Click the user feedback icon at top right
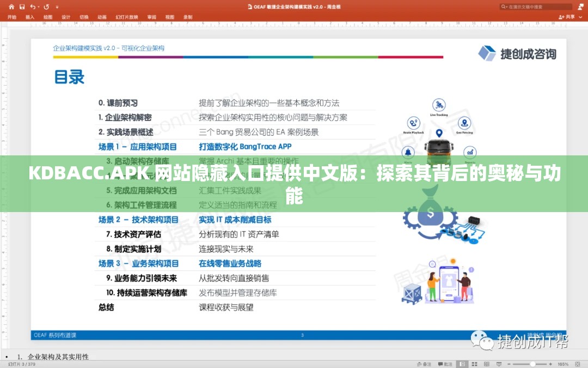The width and height of the screenshot is (588, 368). 580,7
